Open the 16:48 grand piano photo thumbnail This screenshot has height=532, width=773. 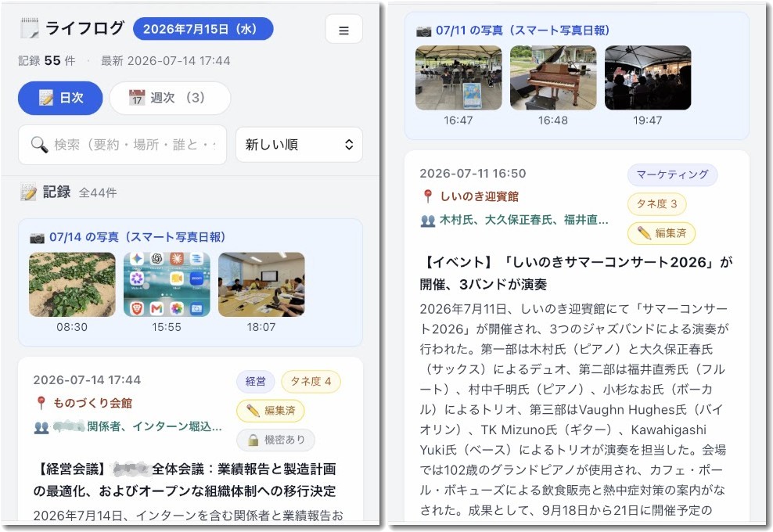click(x=552, y=77)
